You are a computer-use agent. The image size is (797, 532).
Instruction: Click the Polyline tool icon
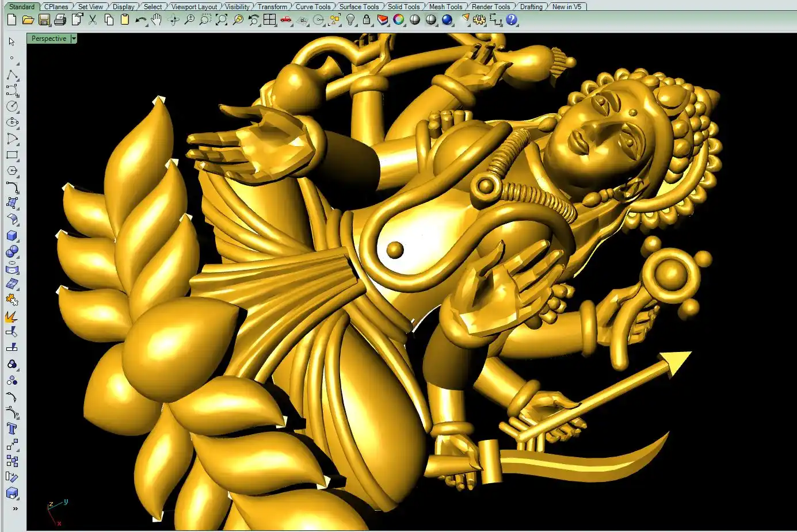12,75
